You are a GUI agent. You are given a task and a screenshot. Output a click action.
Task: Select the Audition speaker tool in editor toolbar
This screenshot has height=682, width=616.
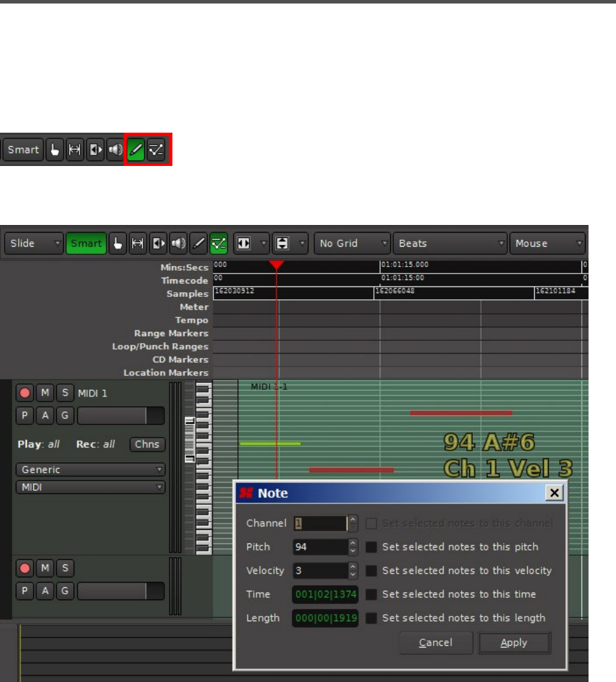pos(178,243)
